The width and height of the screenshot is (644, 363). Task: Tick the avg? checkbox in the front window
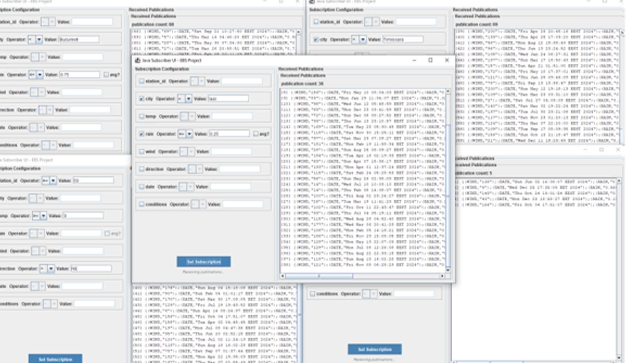(256, 134)
